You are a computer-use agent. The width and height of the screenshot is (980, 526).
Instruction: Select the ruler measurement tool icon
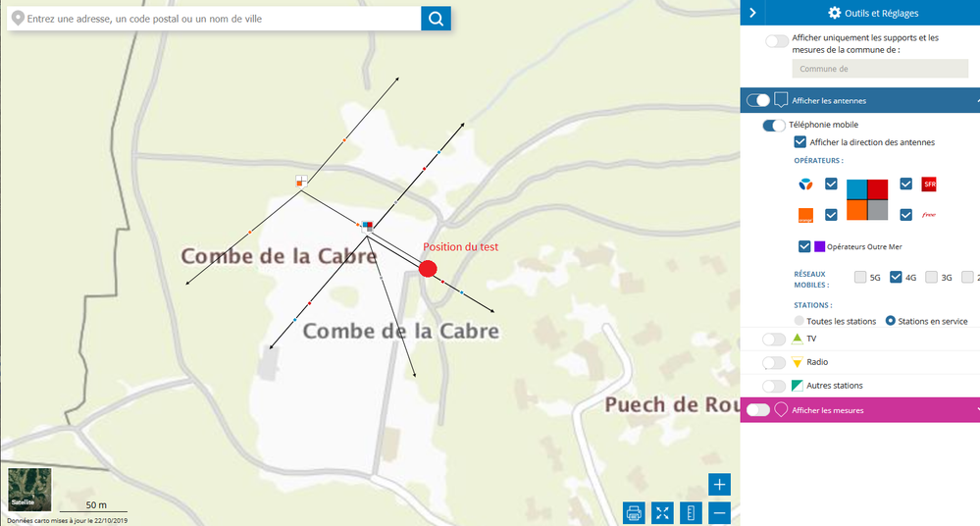tap(691, 513)
